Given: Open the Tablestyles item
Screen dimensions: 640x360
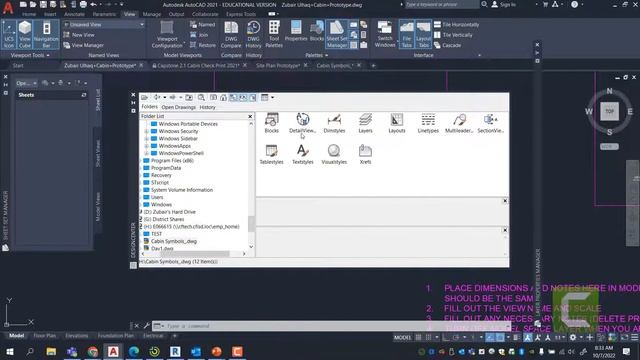Looking at the screenshot, I should pos(271,155).
